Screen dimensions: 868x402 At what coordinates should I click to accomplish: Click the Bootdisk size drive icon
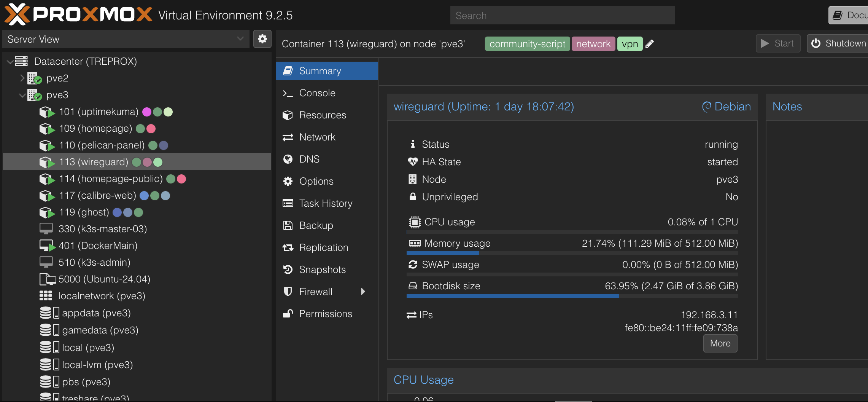click(413, 286)
